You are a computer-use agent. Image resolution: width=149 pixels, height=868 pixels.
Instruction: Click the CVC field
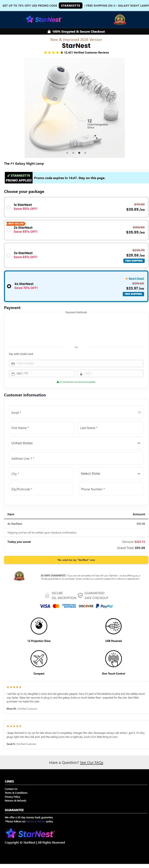[110, 373]
